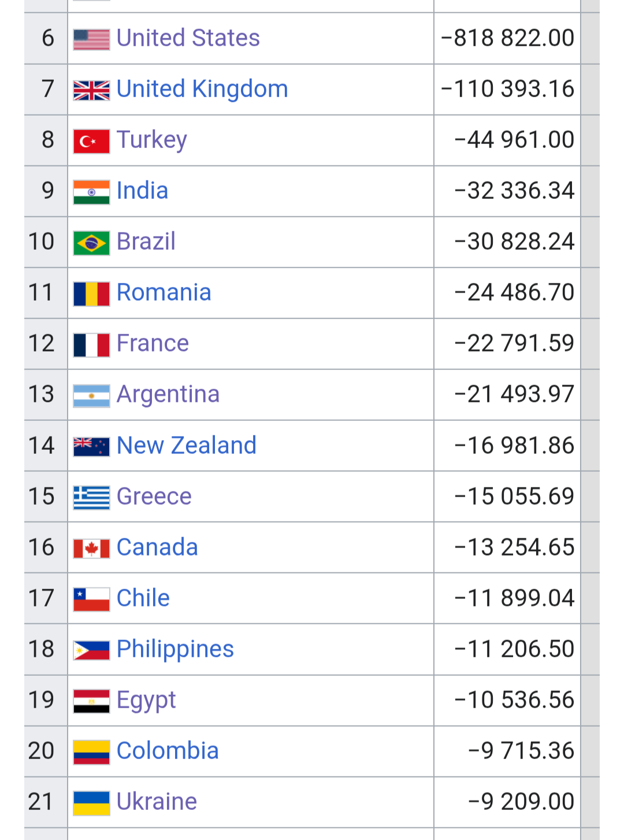Click rank number 16 cell

pos(42,547)
